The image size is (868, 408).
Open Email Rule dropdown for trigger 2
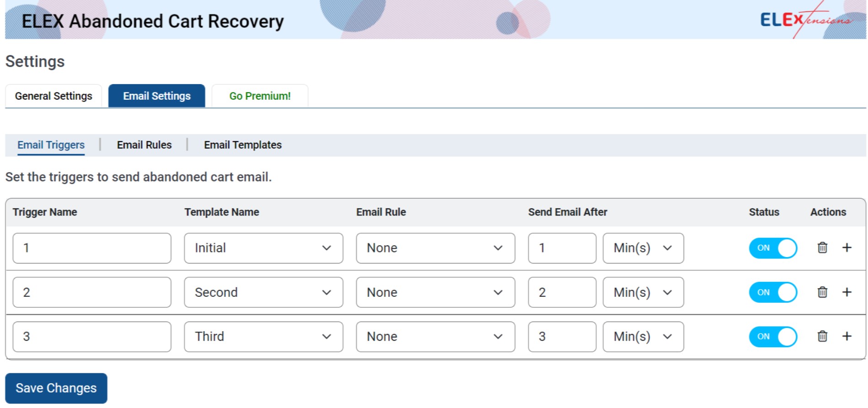click(x=435, y=292)
